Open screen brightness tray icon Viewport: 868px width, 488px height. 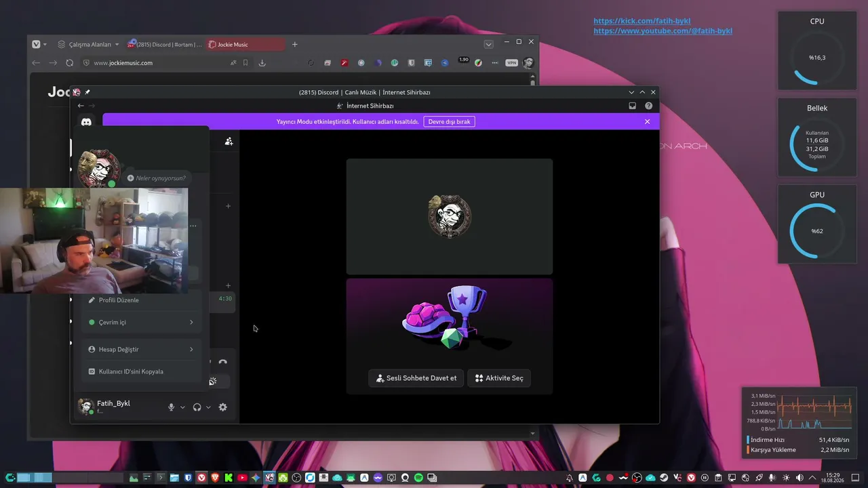786,478
